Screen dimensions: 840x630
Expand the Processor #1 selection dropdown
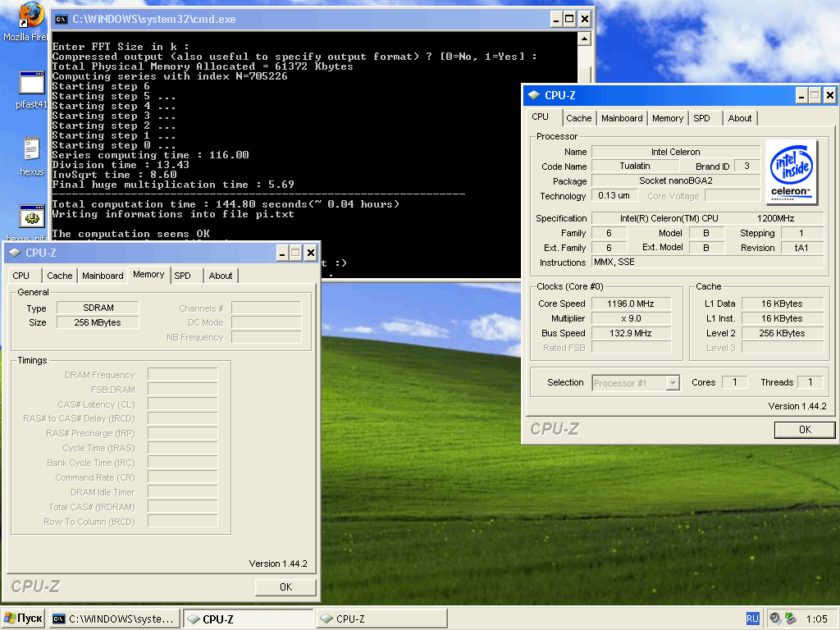click(673, 383)
